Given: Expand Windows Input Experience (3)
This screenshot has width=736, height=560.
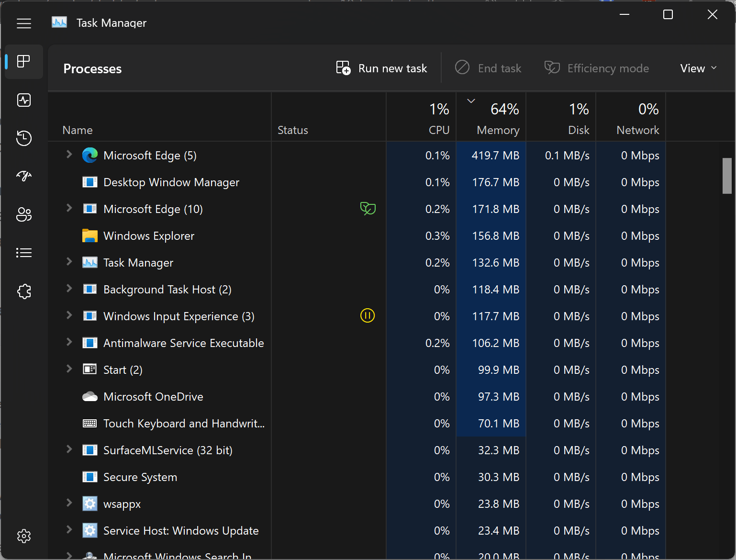Looking at the screenshot, I should pyautogui.click(x=69, y=315).
